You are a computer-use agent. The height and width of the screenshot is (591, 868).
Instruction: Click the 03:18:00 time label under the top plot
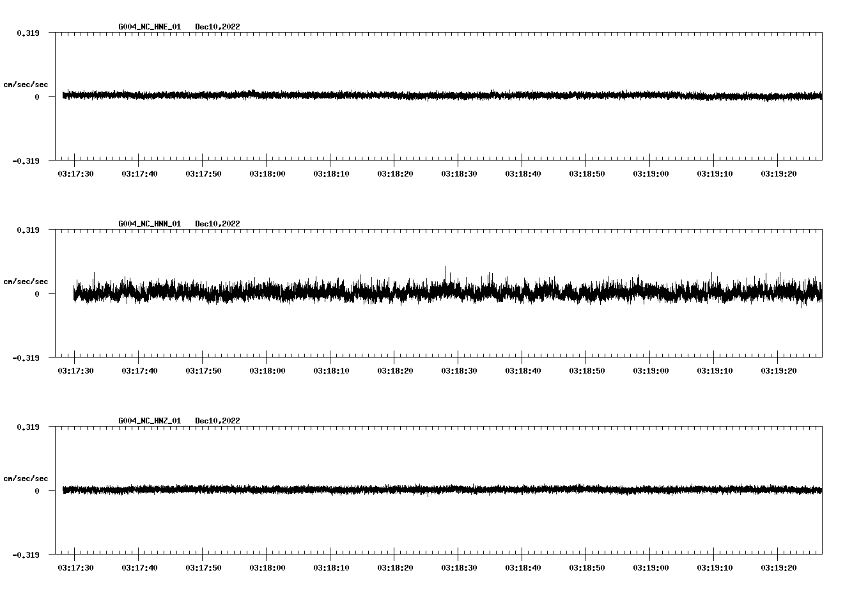[267, 172]
